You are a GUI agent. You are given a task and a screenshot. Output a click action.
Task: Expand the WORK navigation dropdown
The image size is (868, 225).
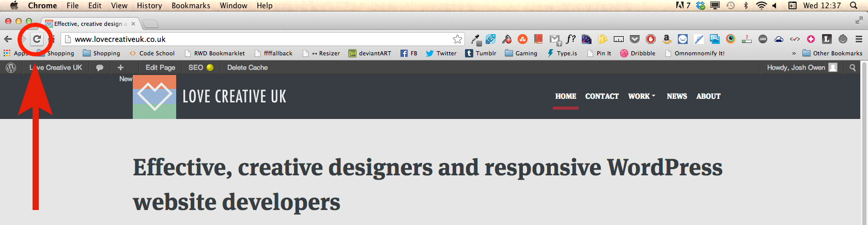coord(641,96)
